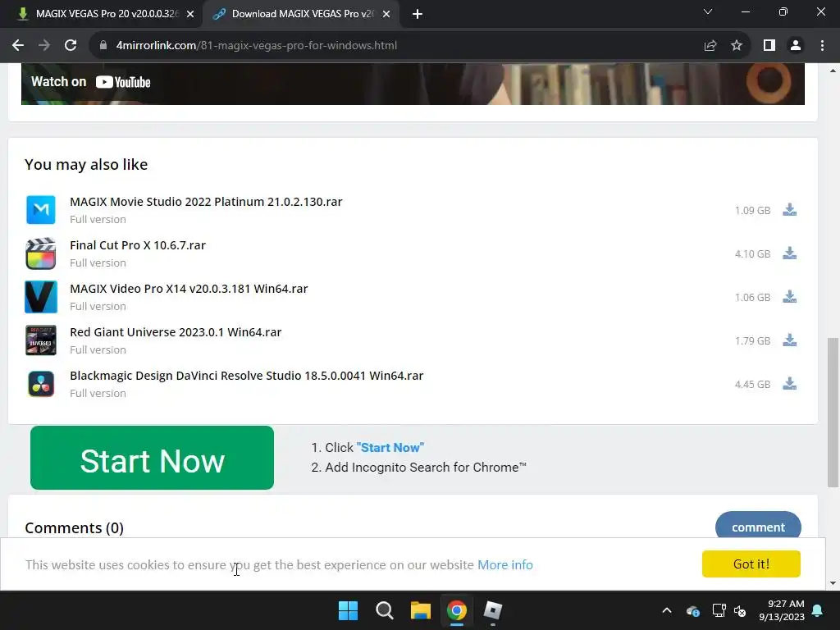The height and width of the screenshot is (630, 840).
Task: Switch to MAGIX VEGAS Pro 20 tab
Action: coord(106,14)
